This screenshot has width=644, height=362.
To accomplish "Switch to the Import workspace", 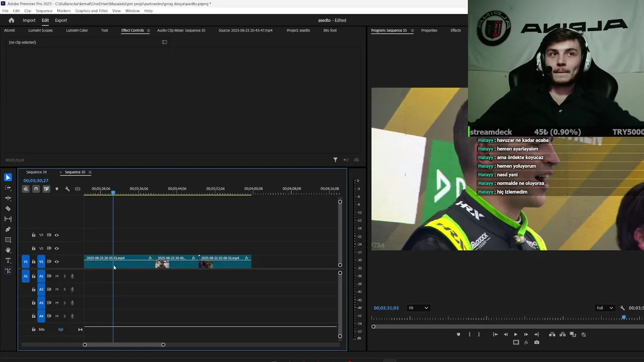I will click(x=29, y=20).
